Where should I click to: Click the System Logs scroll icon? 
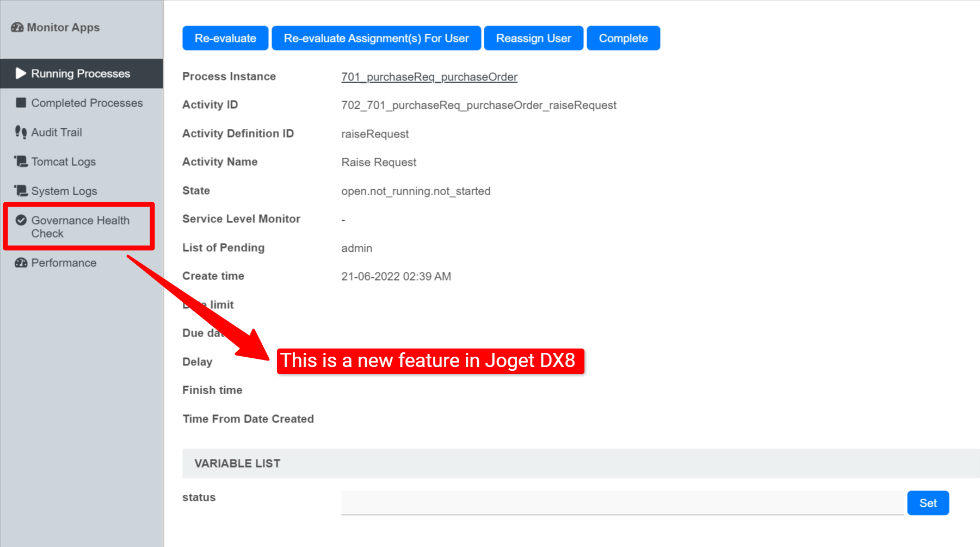point(21,191)
